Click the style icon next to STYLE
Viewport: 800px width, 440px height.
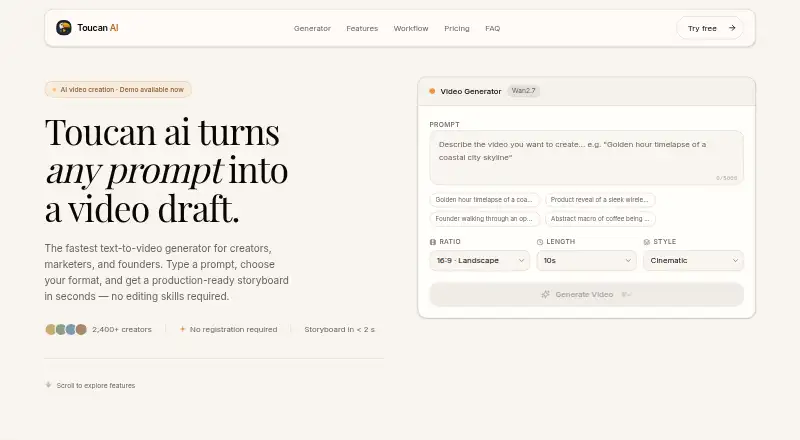tap(647, 242)
